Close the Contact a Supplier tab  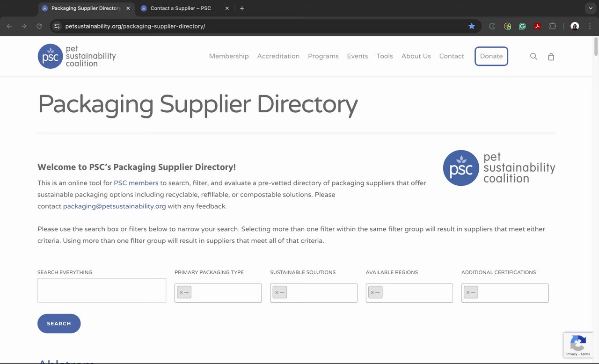pyautogui.click(x=227, y=8)
